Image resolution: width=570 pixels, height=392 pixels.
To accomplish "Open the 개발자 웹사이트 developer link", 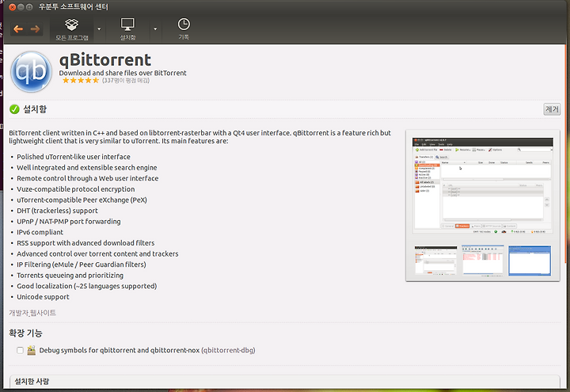I will pyautogui.click(x=32, y=313).
